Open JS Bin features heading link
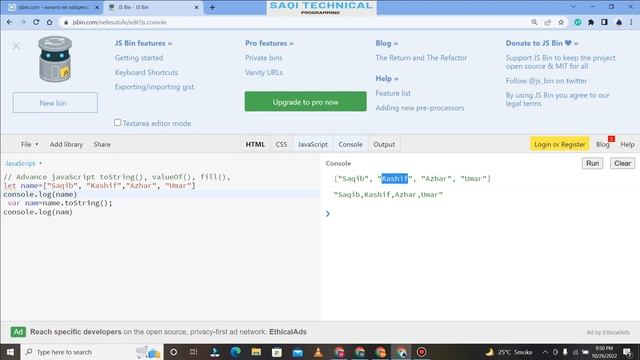Image resolution: width=640 pixels, height=360 pixels. pyautogui.click(x=143, y=43)
